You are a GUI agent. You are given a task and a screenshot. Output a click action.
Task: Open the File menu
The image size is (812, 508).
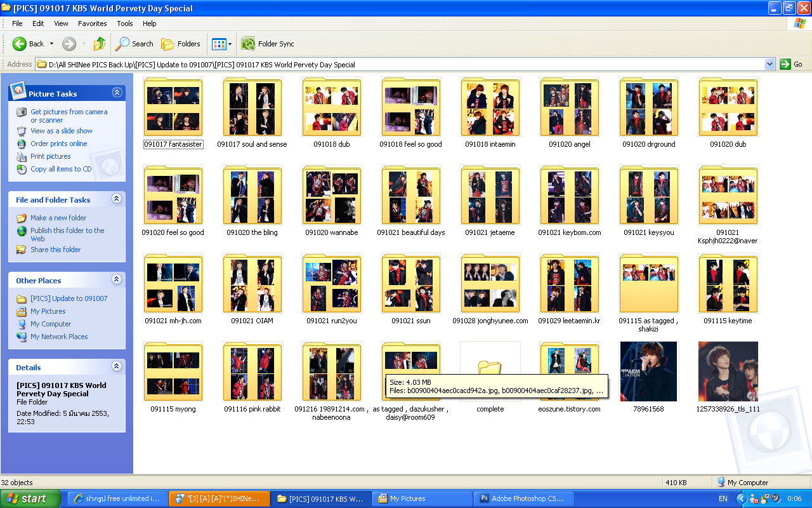(x=17, y=23)
